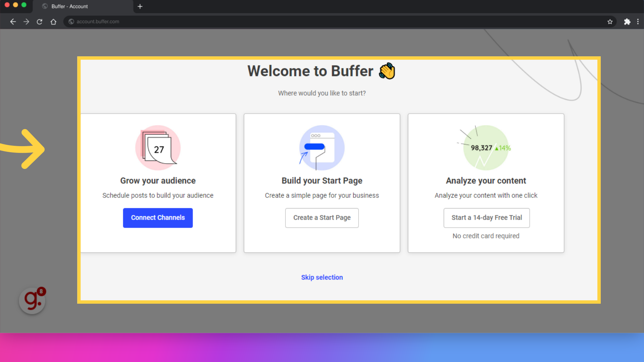Click the Grow your audience card

click(x=158, y=183)
